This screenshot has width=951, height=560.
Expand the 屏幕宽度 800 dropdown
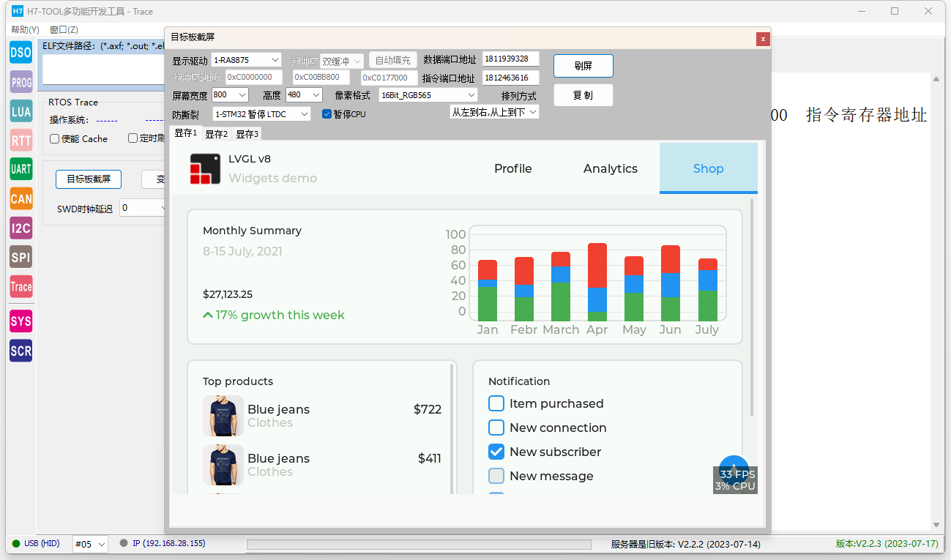(x=230, y=95)
